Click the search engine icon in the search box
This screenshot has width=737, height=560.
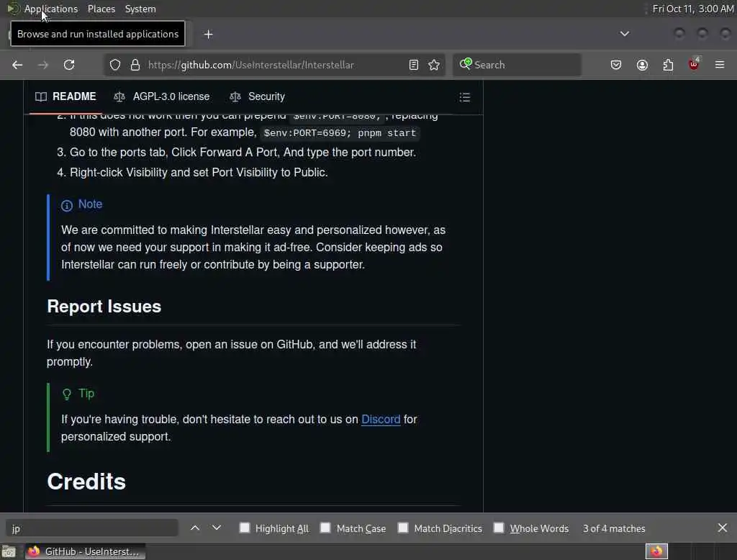pyautogui.click(x=466, y=64)
